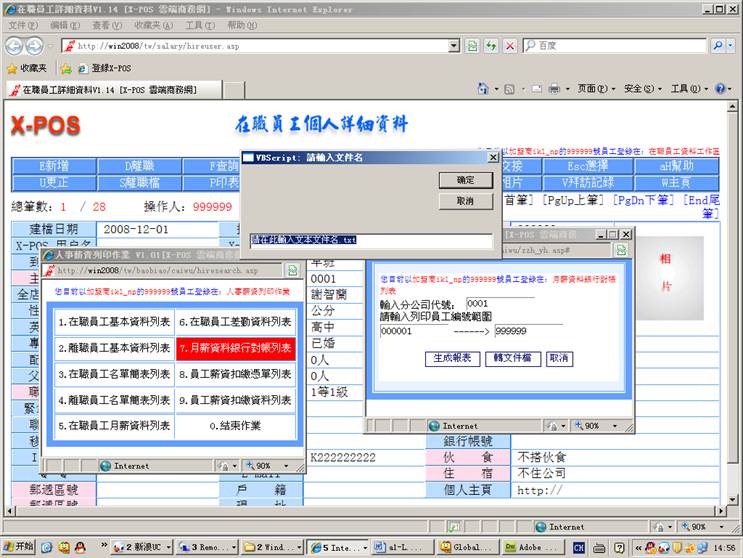Click the Stop loading X icon
The height and width of the screenshot is (558, 743).
click(x=510, y=46)
